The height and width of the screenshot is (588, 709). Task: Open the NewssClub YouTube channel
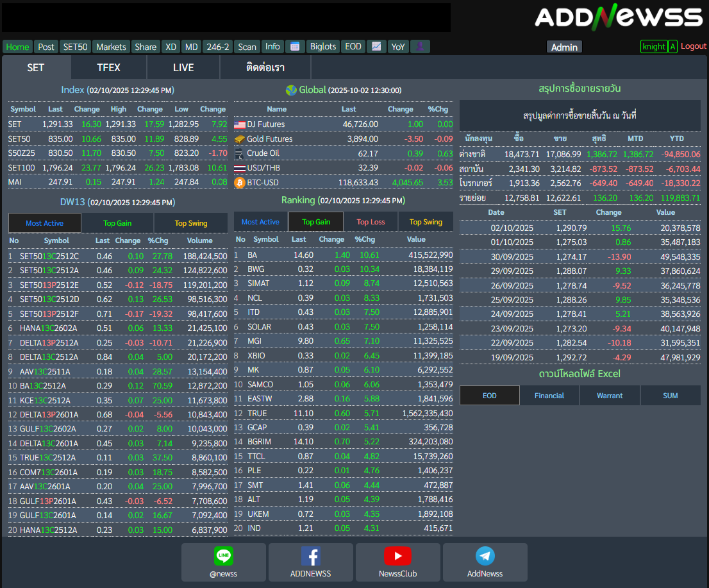click(398, 562)
